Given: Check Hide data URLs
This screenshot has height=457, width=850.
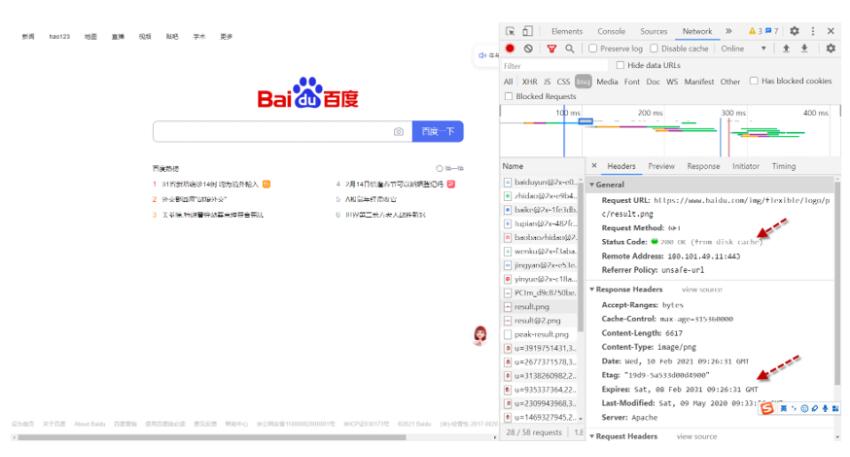Looking at the screenshot, I should point(620,65).
